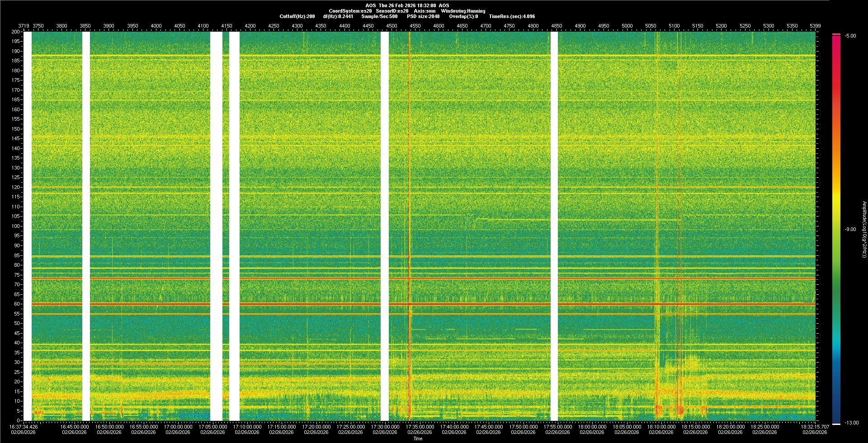
Task: Click the 100 Hz frequency axis tick
Action: (x=16, y=226)
